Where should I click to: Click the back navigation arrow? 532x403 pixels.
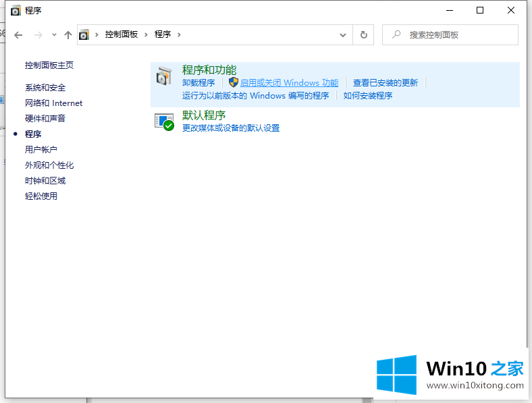pos(18,35)
